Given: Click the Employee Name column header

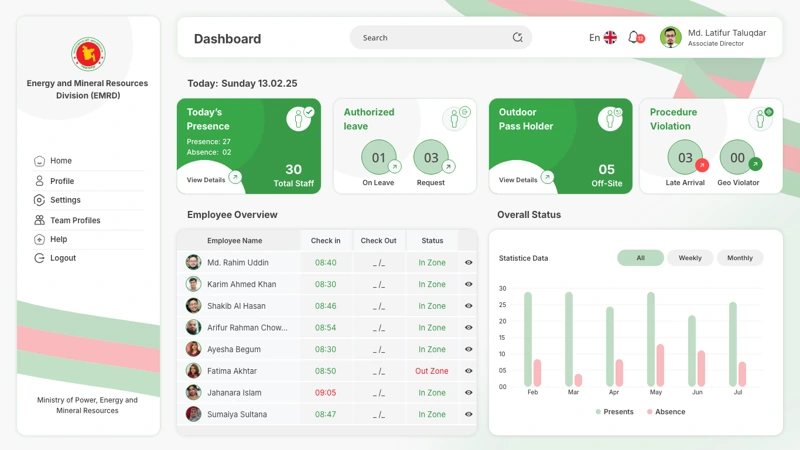Looking at the screenshot, I should point(235,240).
